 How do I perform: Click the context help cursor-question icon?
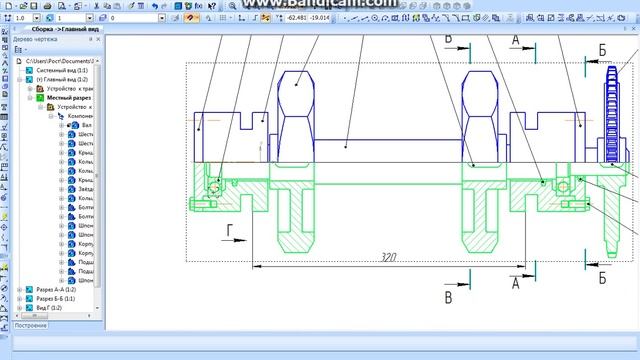(212, 6)
